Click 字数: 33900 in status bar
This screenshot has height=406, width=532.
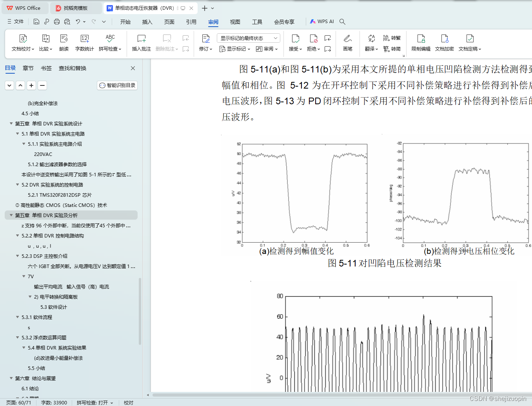coord(54,402)
